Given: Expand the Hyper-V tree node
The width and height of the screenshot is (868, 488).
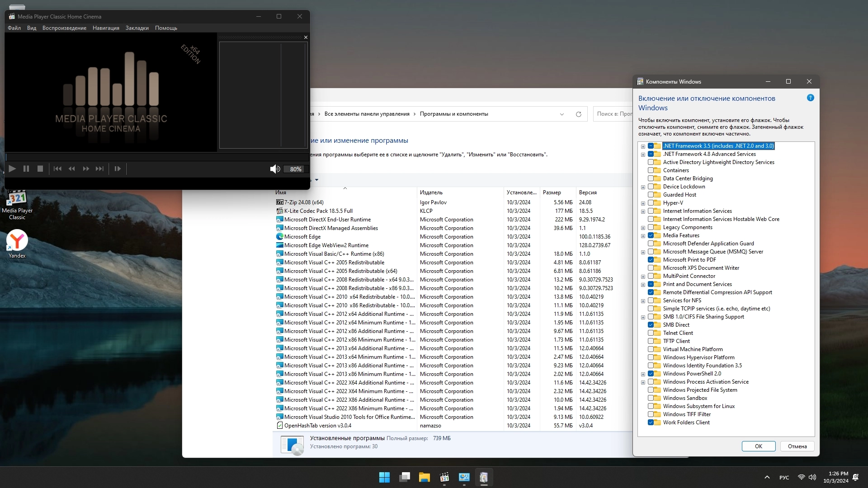Looking at the screenshot, I should coord(643,203).
